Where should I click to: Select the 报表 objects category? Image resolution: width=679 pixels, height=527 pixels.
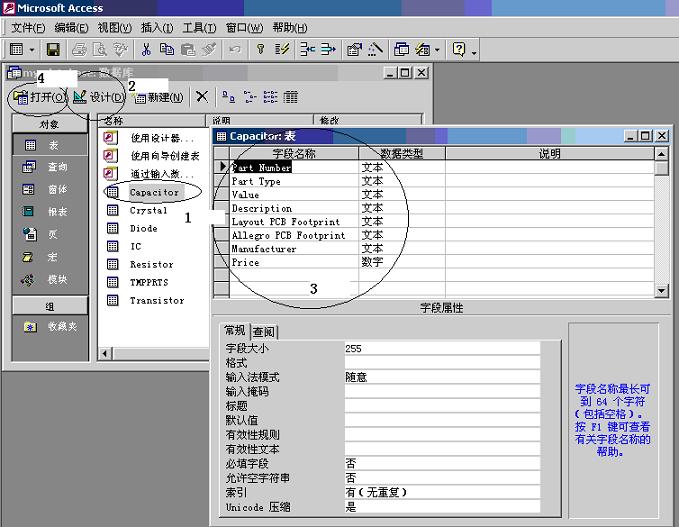(50, 212)
